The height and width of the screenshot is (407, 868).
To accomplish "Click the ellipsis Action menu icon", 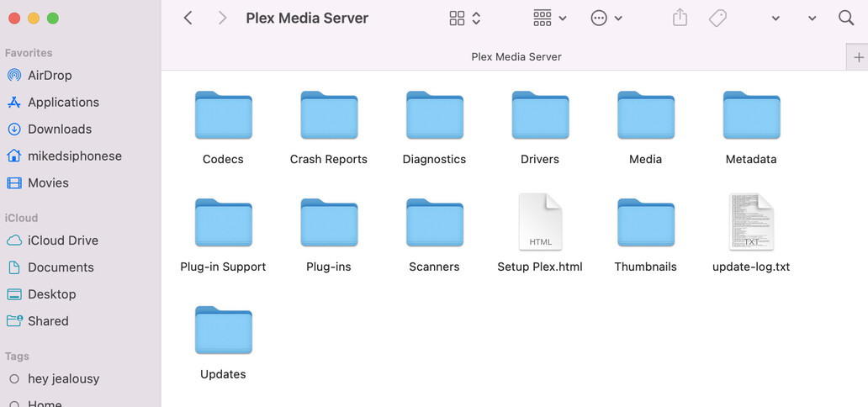I will [598, 18].
